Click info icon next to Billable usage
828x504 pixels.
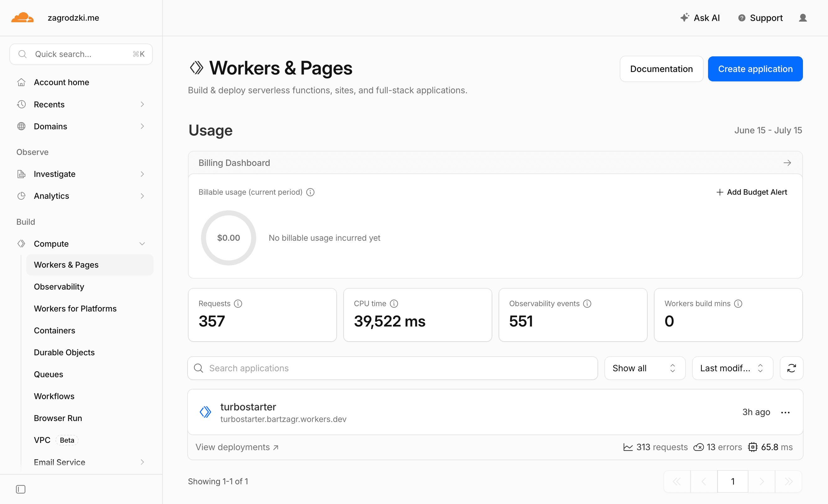click(x=310, y=192)
